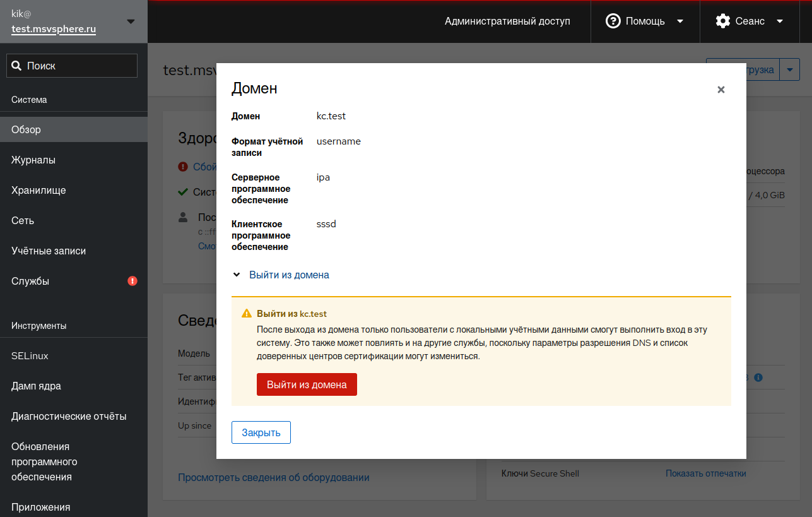The image size is (812, 517).
Task: Close the Домен dialog with X icon
Action: pos(721,90)
